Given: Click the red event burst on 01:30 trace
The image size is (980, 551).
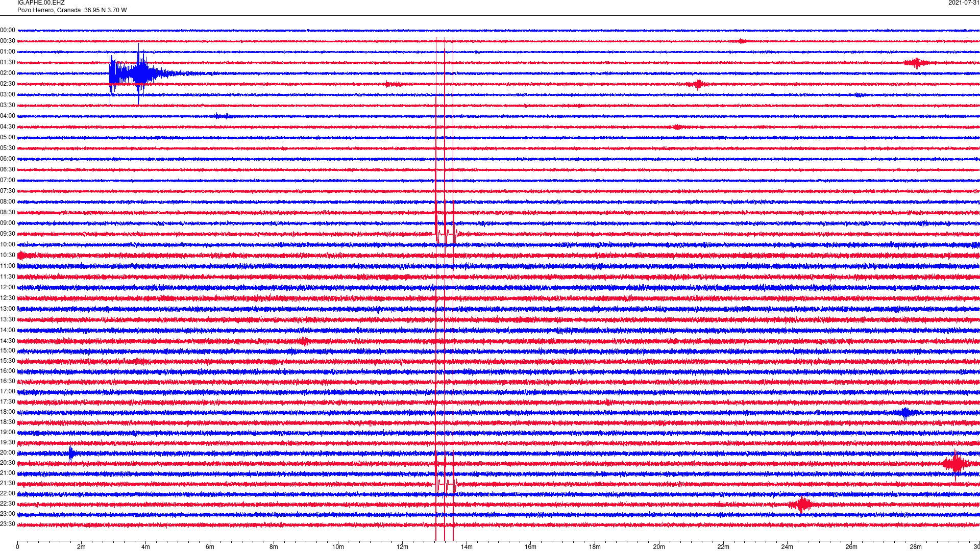Looking at the screenshot, I should tap(917, 63).
